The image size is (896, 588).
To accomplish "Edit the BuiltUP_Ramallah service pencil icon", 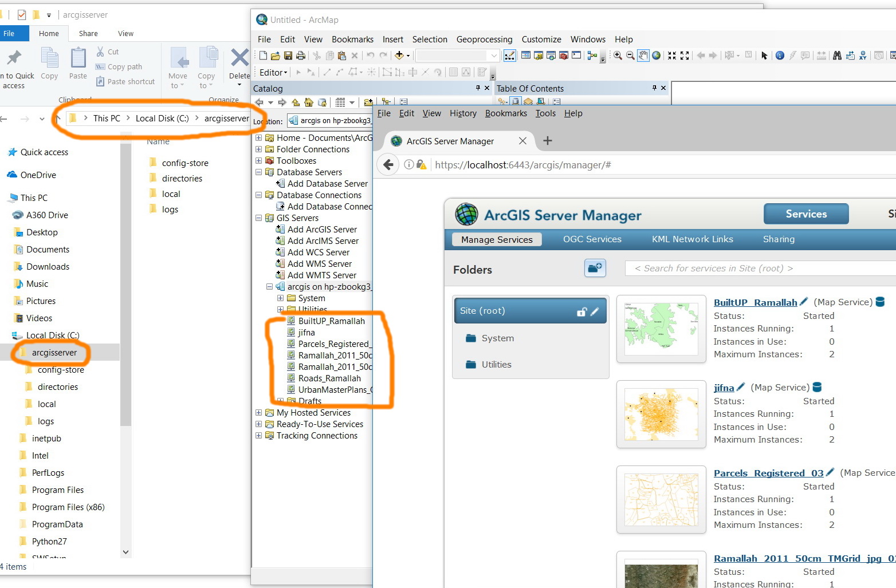I will 804,302.
